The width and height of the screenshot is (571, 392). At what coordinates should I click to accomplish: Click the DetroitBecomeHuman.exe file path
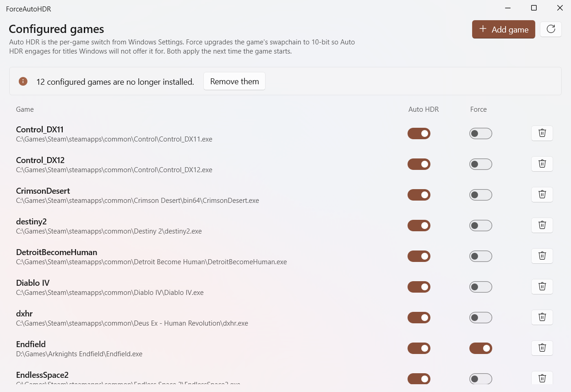point(152,262)
